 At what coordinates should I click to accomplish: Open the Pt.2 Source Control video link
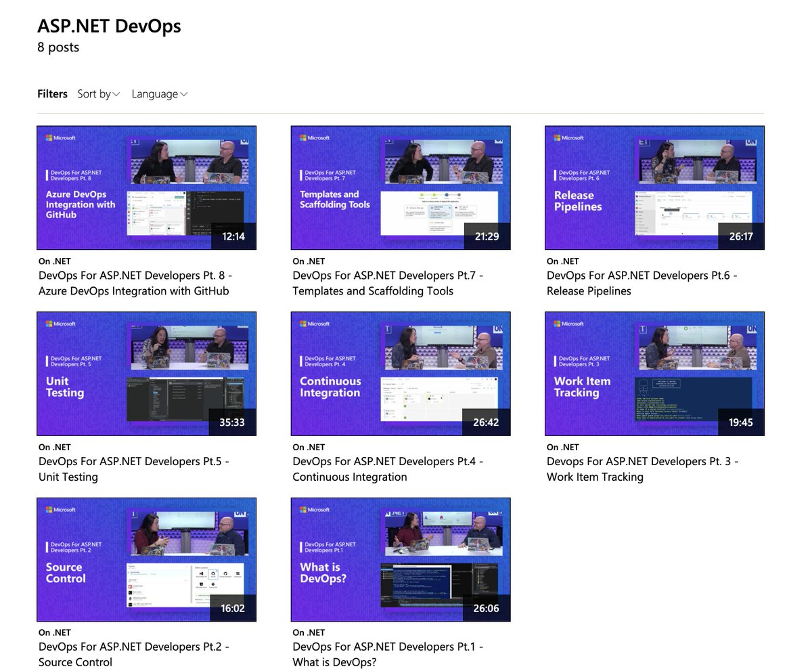point(134,654)
